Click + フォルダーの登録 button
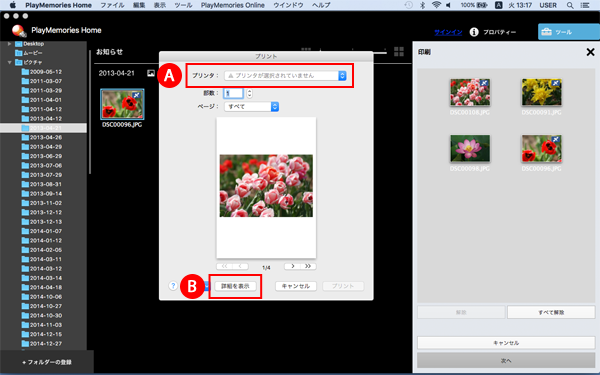Image resolution: width=600 pixels, height=375 pixels. (47, 362)
